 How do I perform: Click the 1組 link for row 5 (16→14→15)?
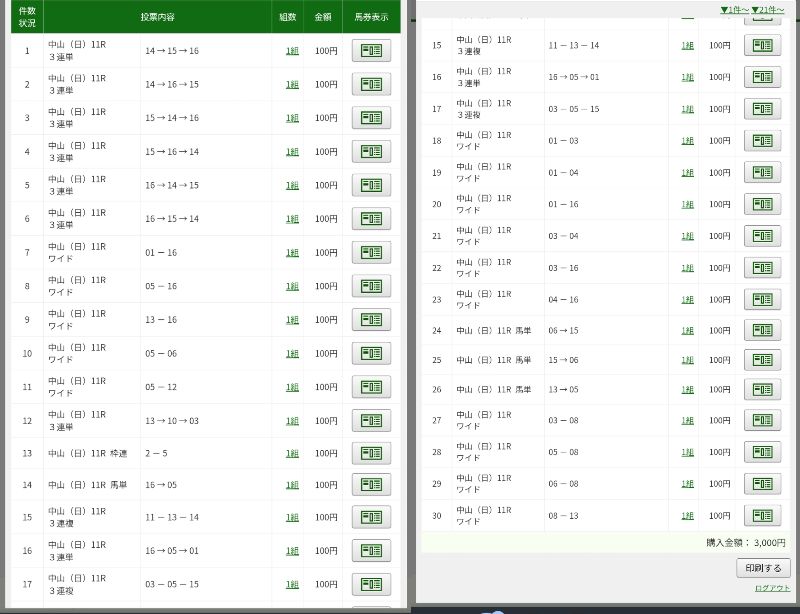pos(292,185)
